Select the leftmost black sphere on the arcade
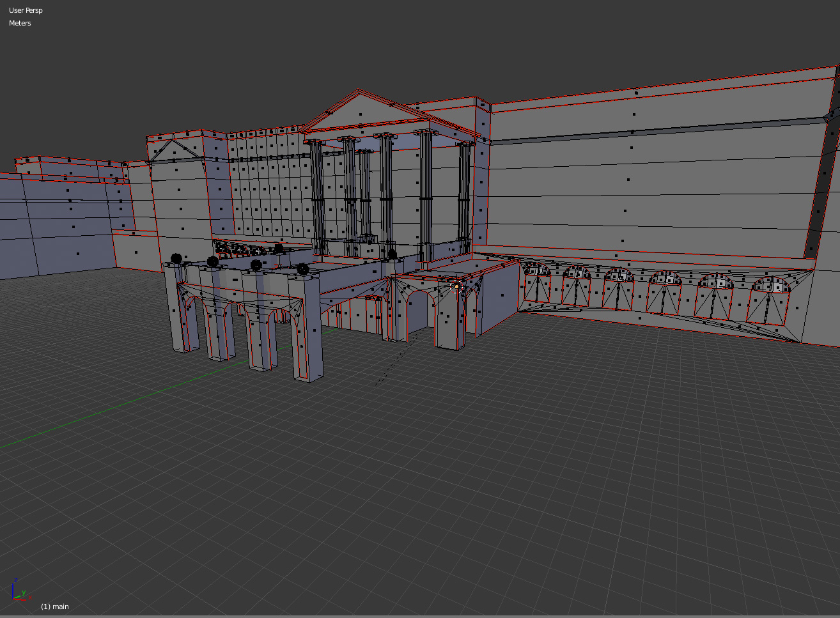The height and width of the screenshot is (618, 840). pos(176,258)
